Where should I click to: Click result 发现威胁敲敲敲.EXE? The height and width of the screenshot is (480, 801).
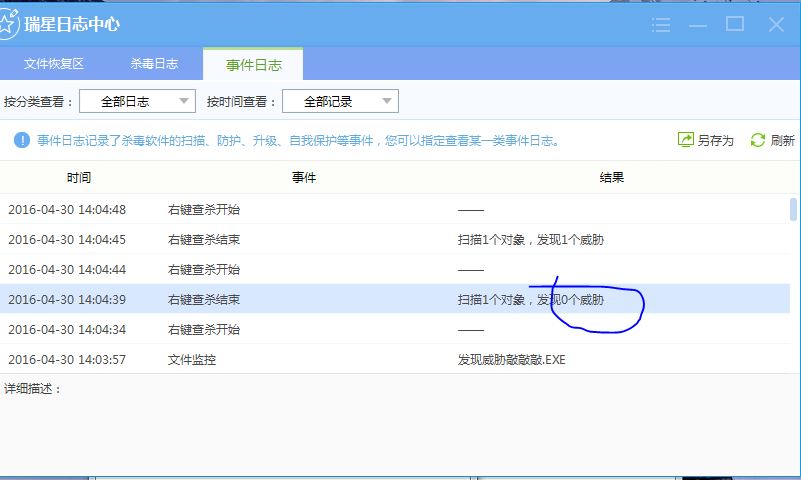[x=511, y=359]
